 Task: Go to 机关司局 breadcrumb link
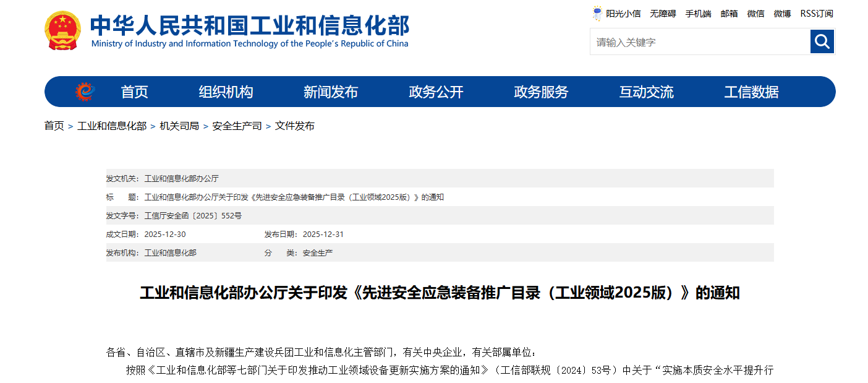click(x=179, y=126)
